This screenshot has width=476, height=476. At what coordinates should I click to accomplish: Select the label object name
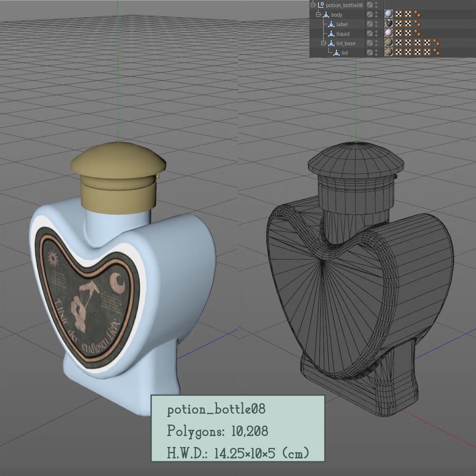point(342,24)
